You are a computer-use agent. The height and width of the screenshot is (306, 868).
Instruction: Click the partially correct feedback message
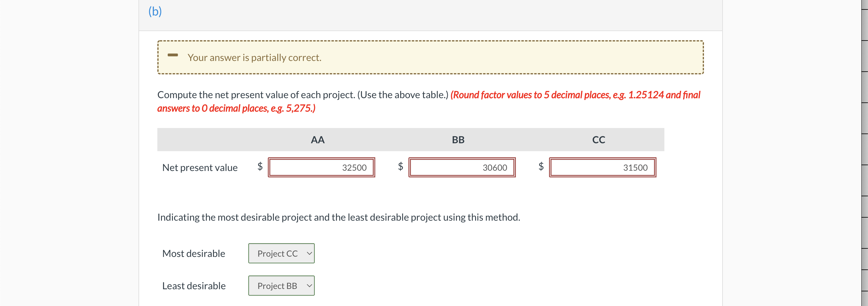click(254, 57)
